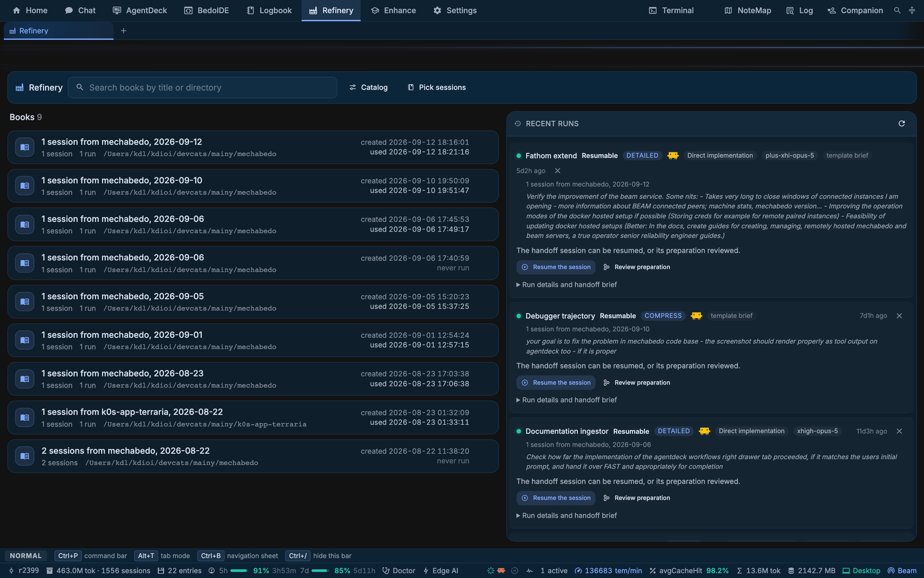
Task: Click the 5h usage progress bar
Action: coord(239,571)
